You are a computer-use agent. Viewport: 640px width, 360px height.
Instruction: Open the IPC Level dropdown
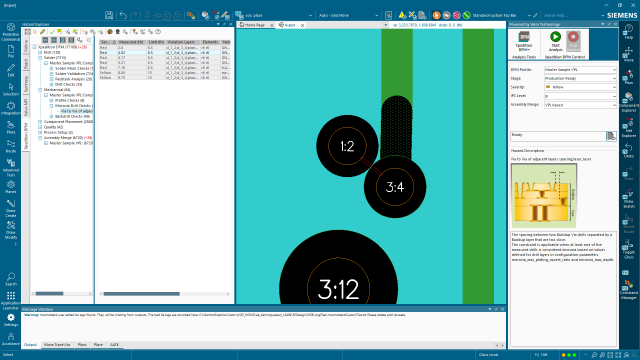pos(580,96)
